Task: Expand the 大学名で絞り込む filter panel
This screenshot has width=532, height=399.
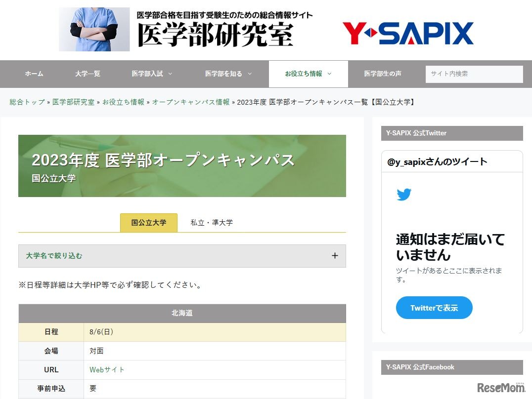Action: coord(182,256)
